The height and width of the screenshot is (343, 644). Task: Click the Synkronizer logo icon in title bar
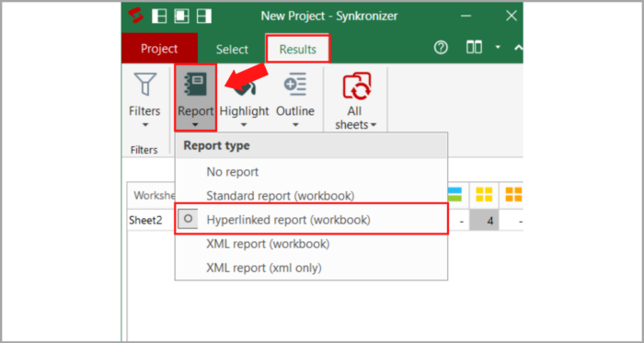click(135, 16)
